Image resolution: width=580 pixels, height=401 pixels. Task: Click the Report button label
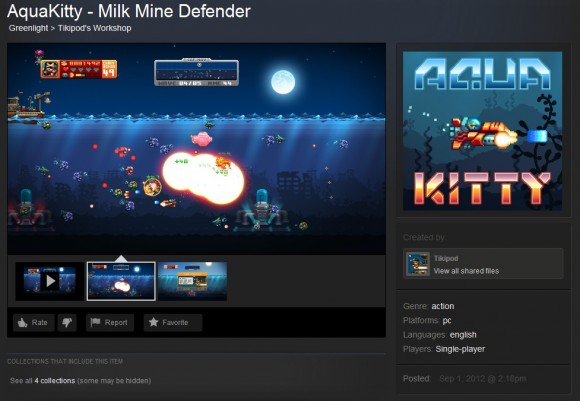click(116, 323)
